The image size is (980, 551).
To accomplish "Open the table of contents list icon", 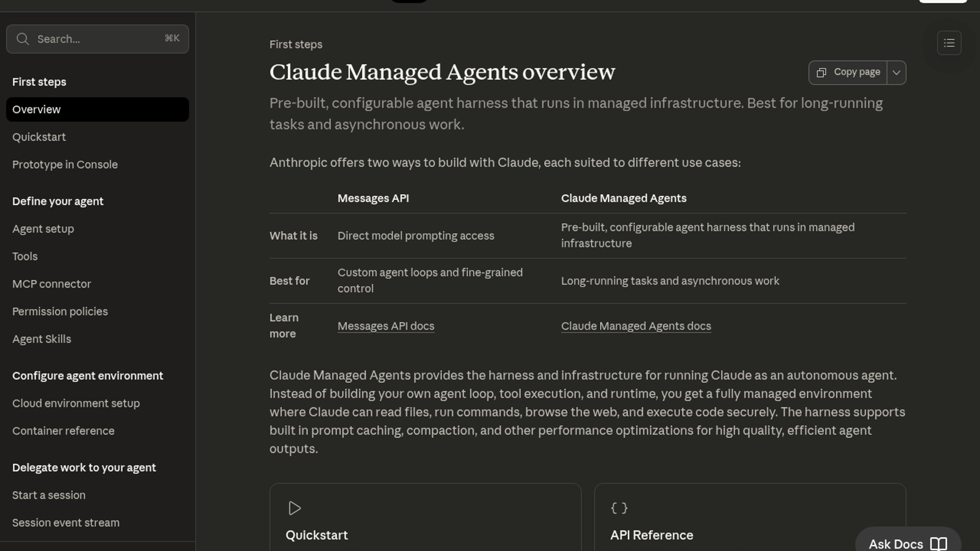I will click(949, 43).
